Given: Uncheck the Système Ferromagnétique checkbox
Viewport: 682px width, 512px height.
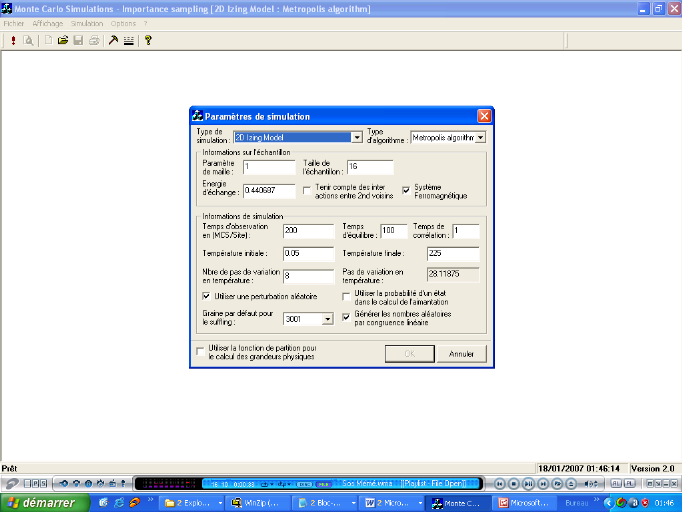Looking at the screenshot, I should click(x=406, y=189).
